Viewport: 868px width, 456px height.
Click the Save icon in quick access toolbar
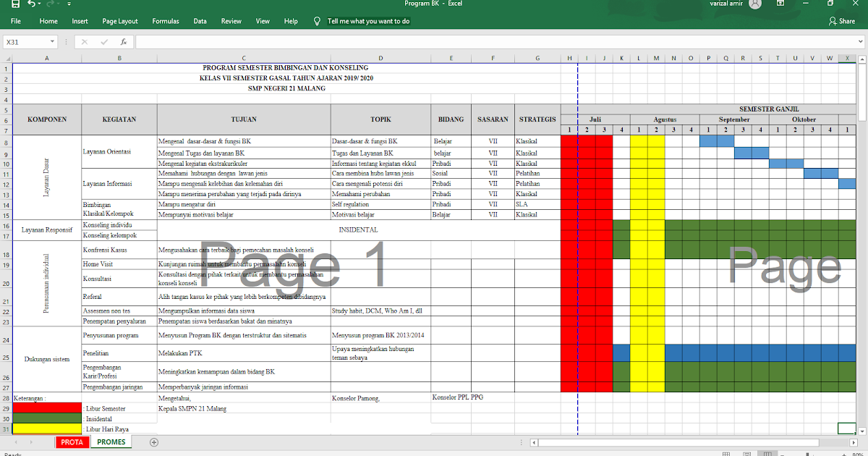15,4
